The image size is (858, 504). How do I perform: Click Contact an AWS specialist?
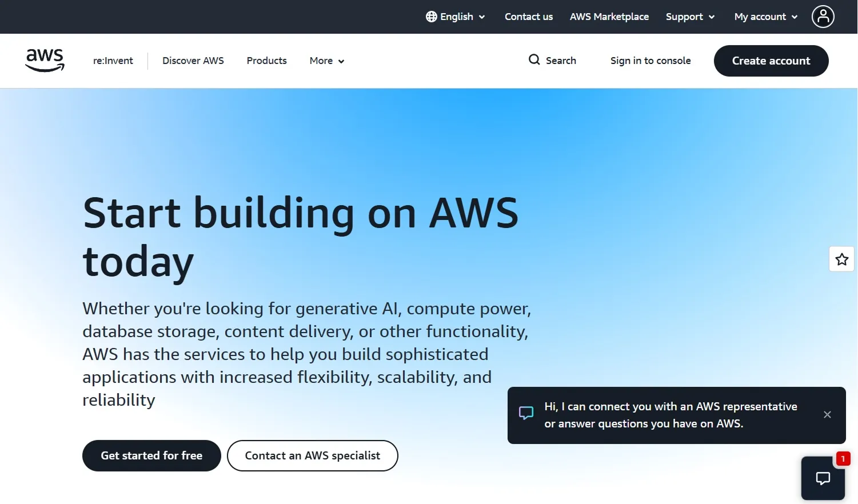[312, 455]
